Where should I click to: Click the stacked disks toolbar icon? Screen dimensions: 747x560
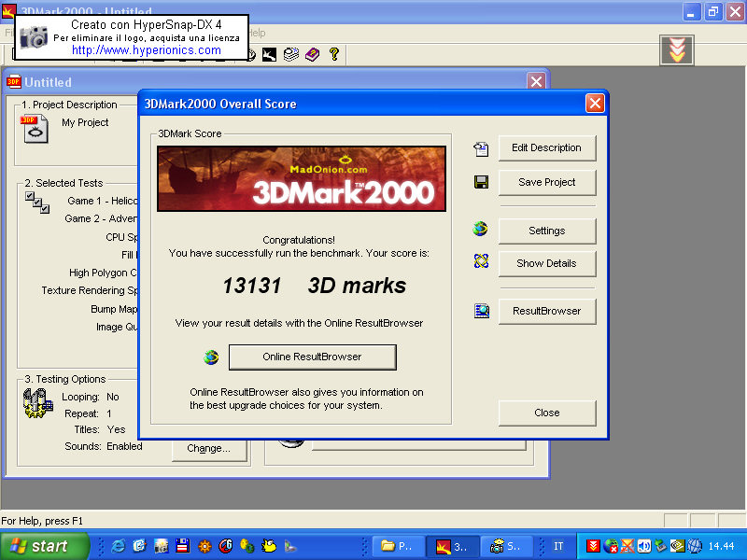(291, 55)
